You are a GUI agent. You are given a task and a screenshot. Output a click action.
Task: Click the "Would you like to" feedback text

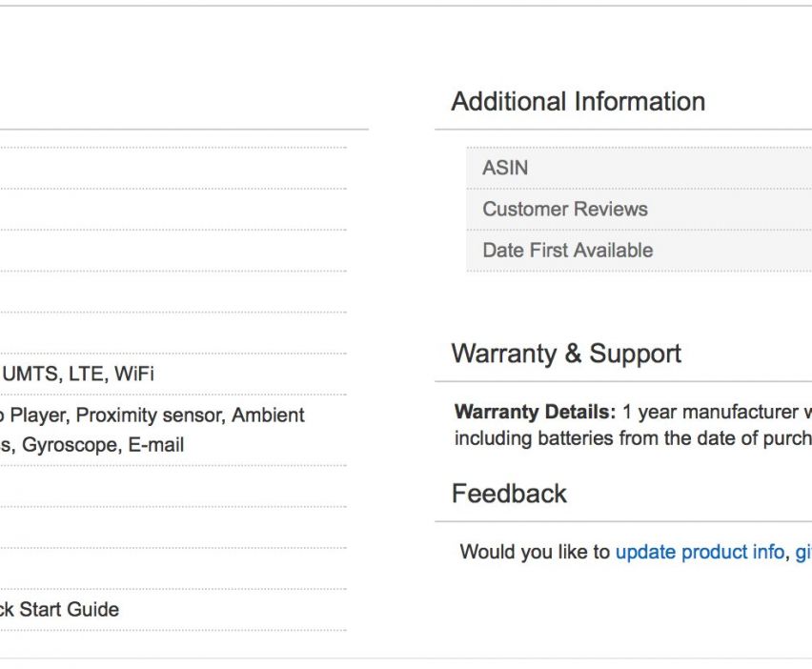534,552
